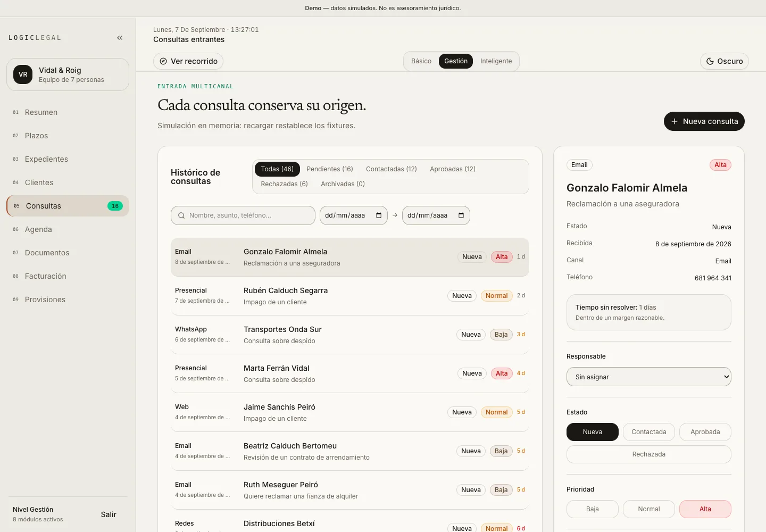Click the Baja badge in Transportes Onda Sur row
766x532 pixels.
(501, 335)
